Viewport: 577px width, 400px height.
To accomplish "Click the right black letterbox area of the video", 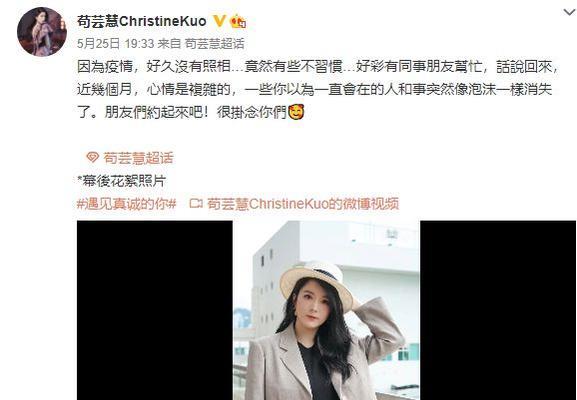I will (x=498, y=310).
